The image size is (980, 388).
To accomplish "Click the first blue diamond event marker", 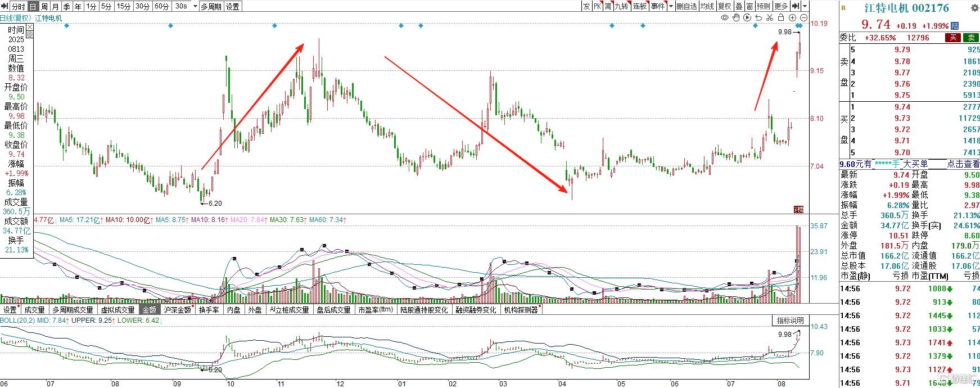I will tap(67, 26).
